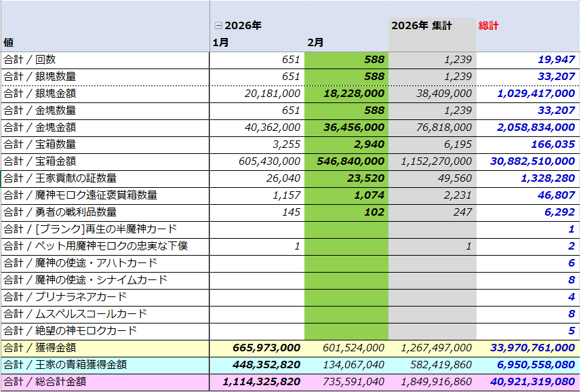Click the 総計 column header
Viewport: 581px width, 392px height.
[488, 26]
